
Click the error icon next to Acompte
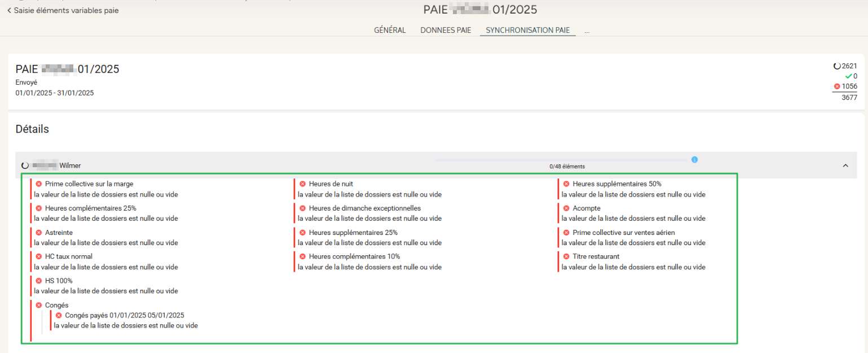click(x=566, y=208)
